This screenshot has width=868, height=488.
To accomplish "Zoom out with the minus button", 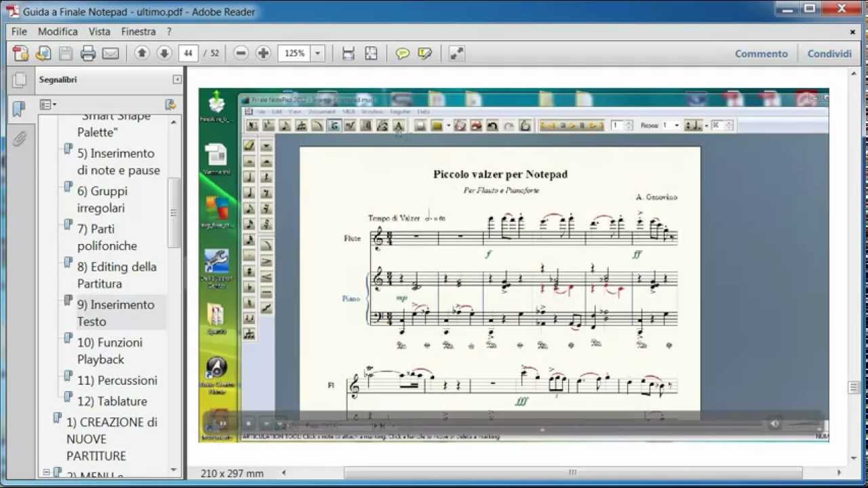I will coord(241,53).
